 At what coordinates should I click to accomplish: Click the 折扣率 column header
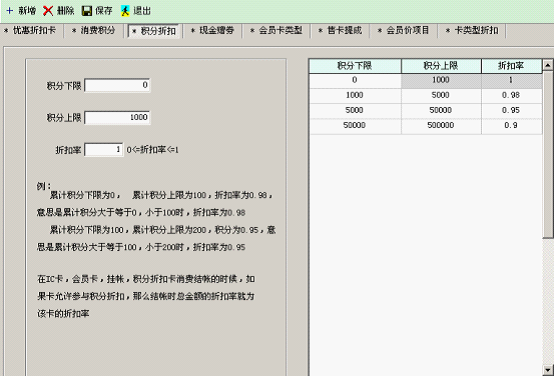pyautogui.click(x=511, y=66)
